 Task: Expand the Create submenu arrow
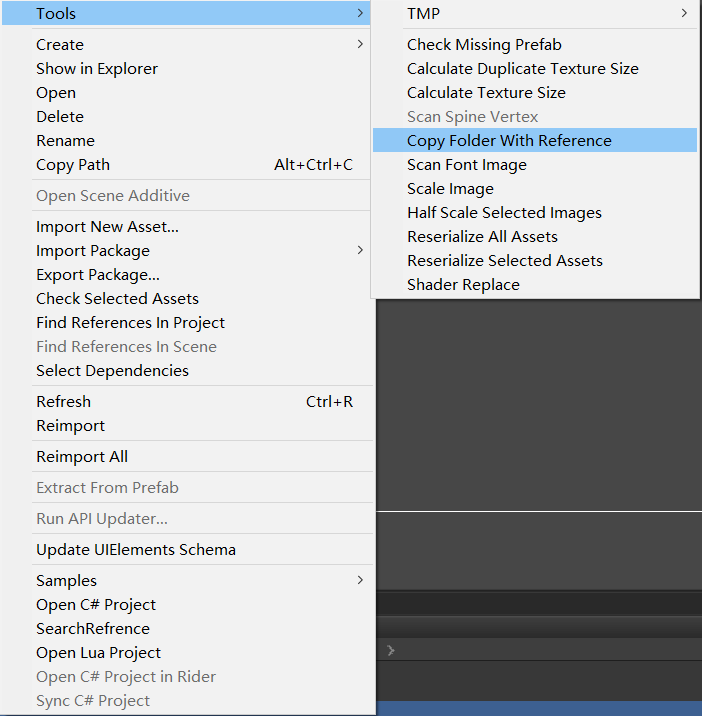click(x=360, y=44)
